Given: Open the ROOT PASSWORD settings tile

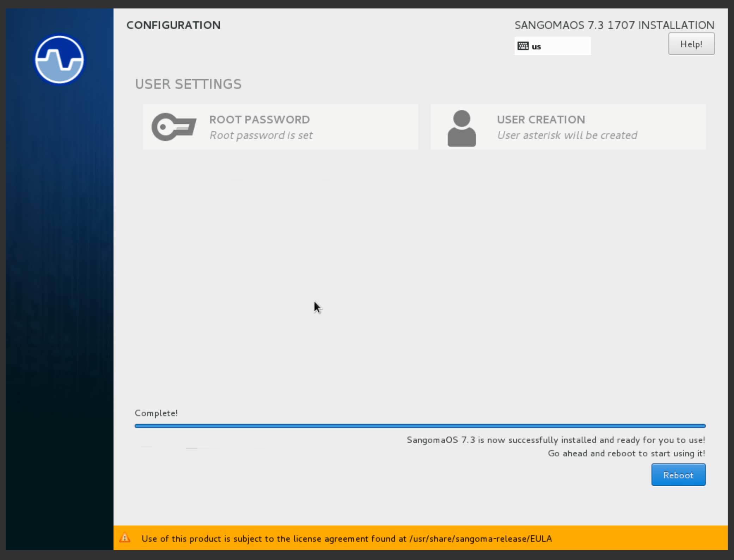Looking at the screenshot, I should pyautogui.click(x=280, y=127).
